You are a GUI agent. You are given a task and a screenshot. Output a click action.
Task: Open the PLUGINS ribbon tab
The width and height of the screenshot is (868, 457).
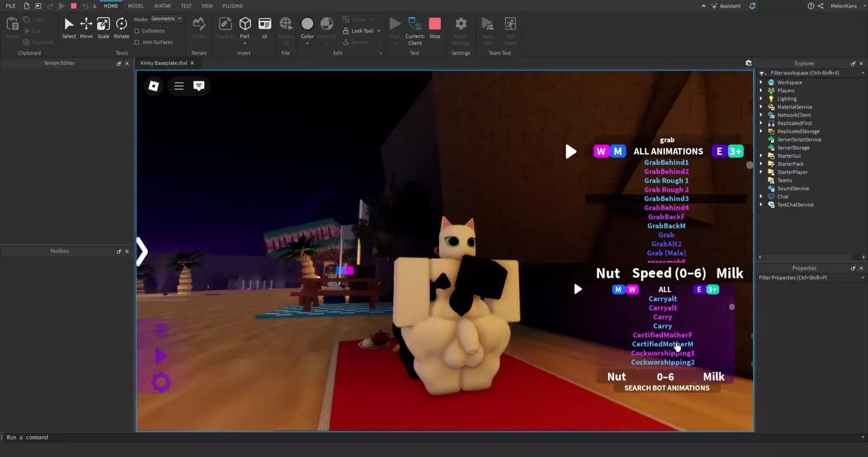point(232,6)
